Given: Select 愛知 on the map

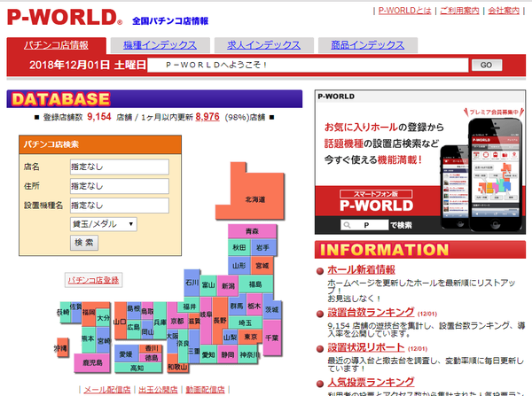Looking at the screenshot, I should pos(208,354).
